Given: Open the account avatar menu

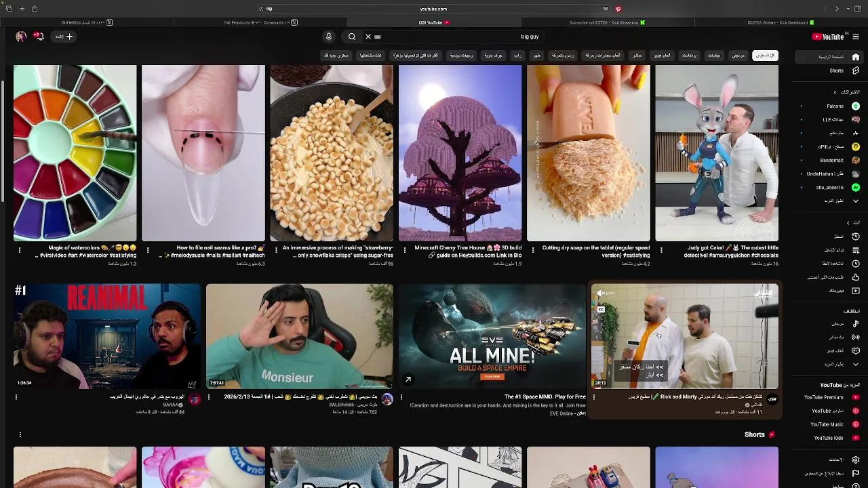Looking at the screenshot, I should [x=21, y=37].
